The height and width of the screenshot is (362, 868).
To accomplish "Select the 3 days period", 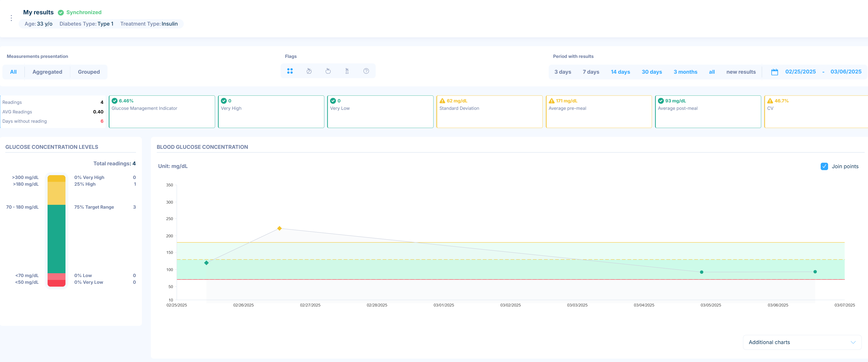I will coord(563,72).
